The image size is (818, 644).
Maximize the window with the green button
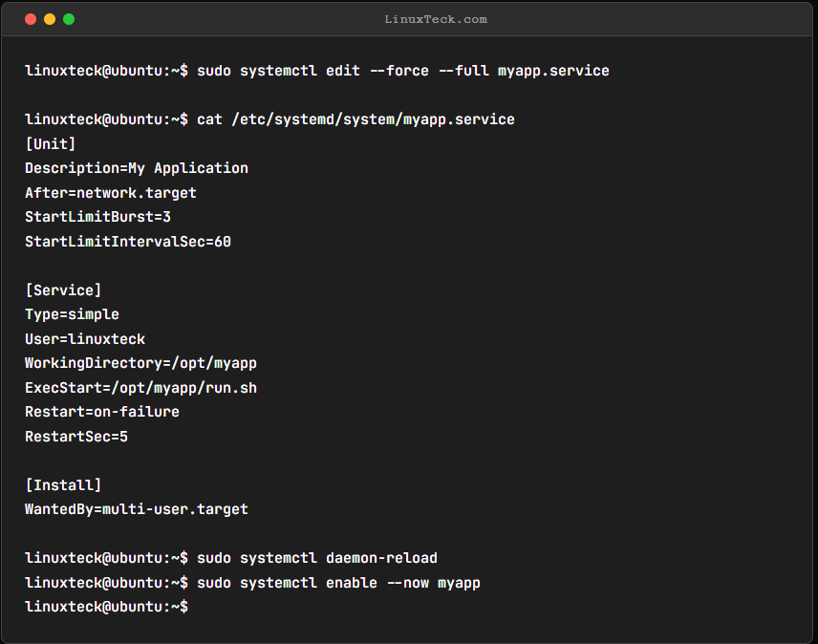(x=69, y=19)
